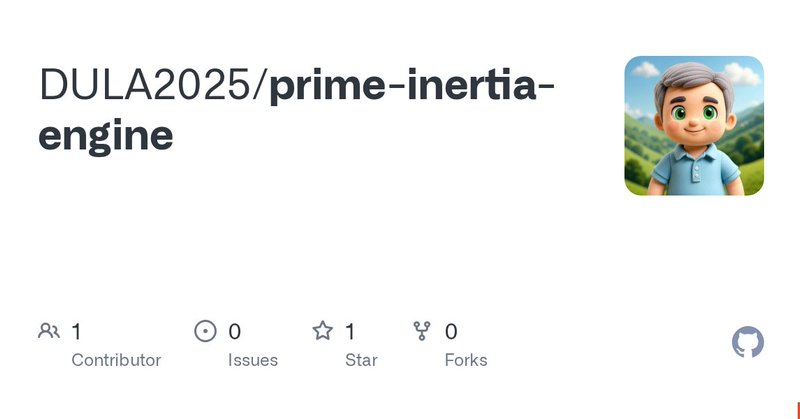
Task: Click the Forks branch icon
Action: click(x=421, y=331)
